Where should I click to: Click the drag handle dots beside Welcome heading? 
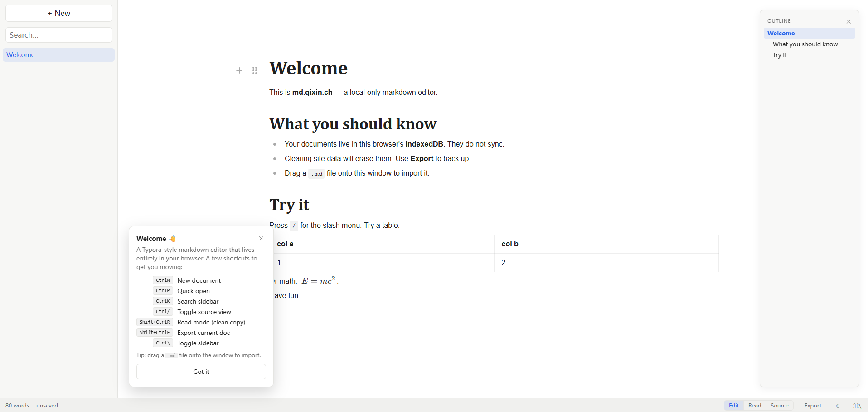pyautogui.click(x=255, y=70)
